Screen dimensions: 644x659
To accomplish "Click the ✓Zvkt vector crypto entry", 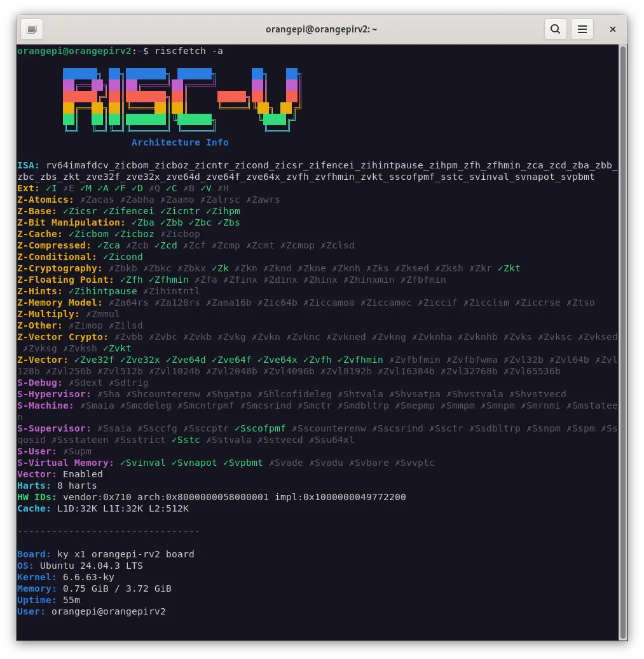I will click(x=117, y=348).
